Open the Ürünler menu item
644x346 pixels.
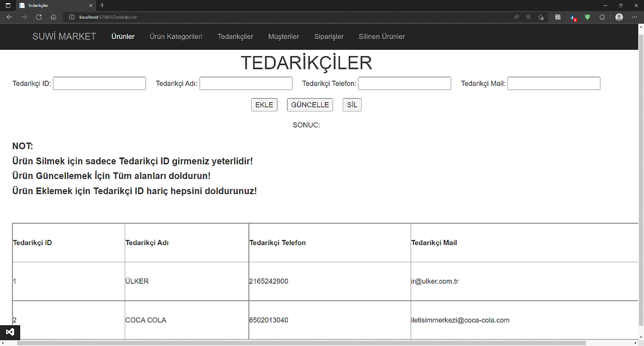tap(123, 36)
